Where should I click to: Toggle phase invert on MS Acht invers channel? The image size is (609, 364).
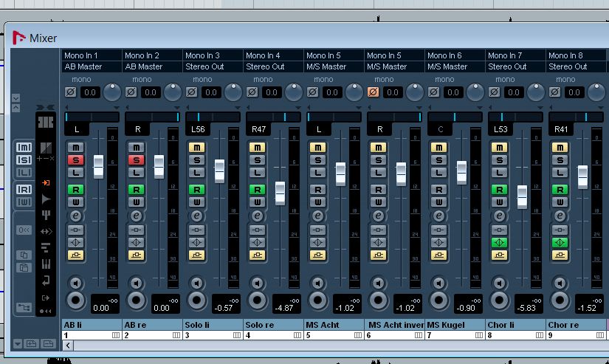(x=373, y=92)
